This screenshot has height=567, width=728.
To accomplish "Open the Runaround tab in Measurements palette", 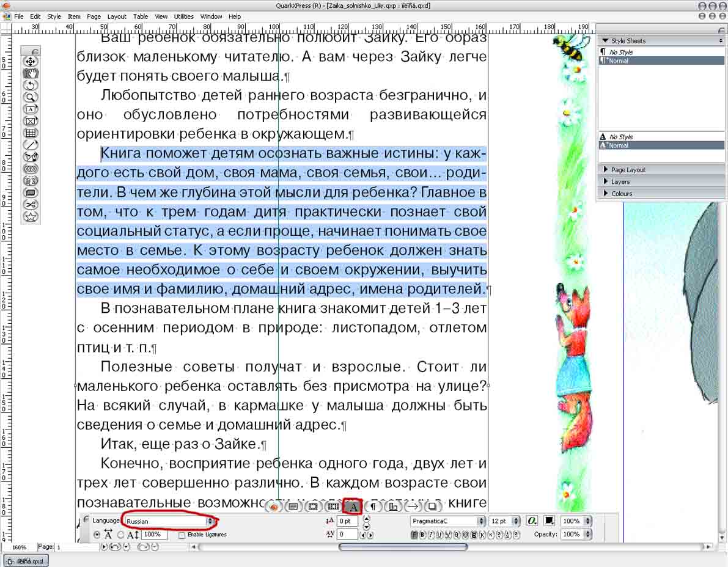I will tap(333, 507).
